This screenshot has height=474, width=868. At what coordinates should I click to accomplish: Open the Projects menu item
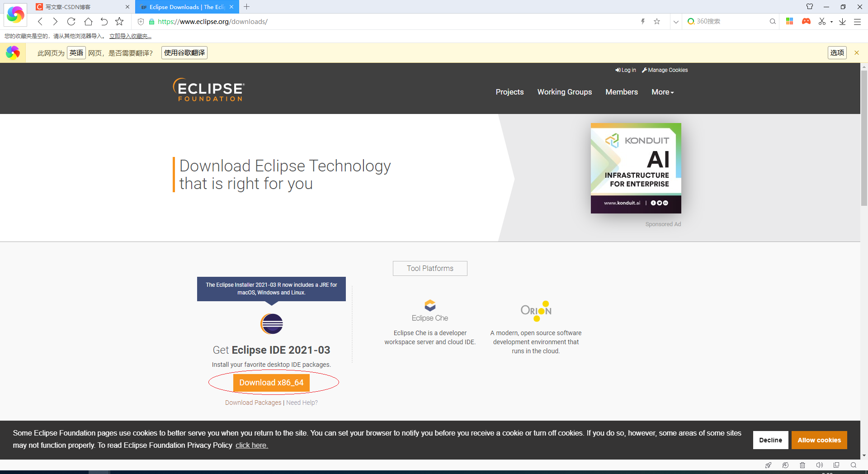(509, 92)
